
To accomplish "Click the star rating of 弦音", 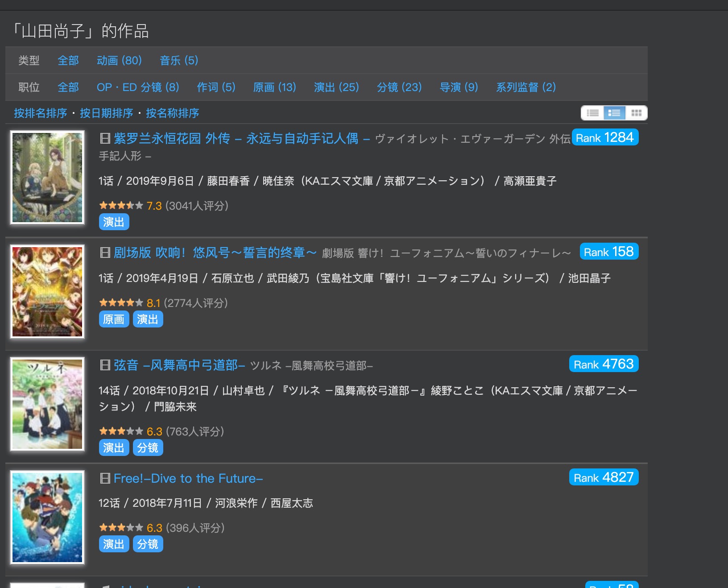I will (x=120, y=431).
